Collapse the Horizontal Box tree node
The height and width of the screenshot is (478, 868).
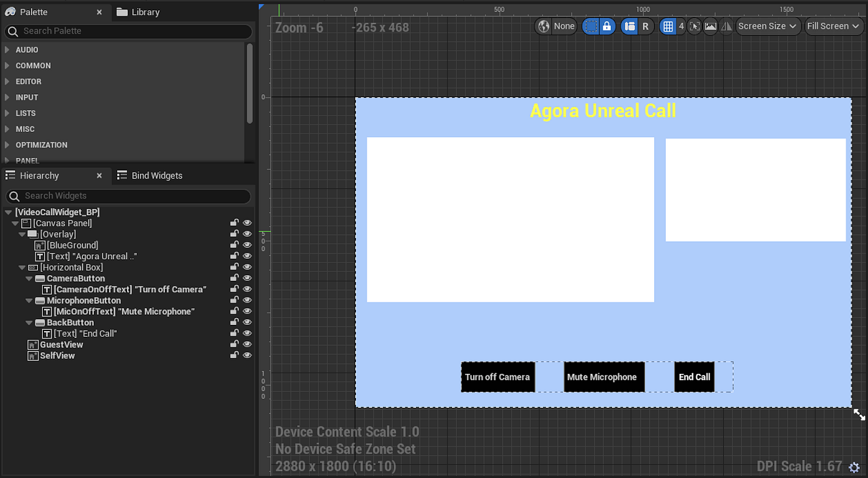pos(22,267)
